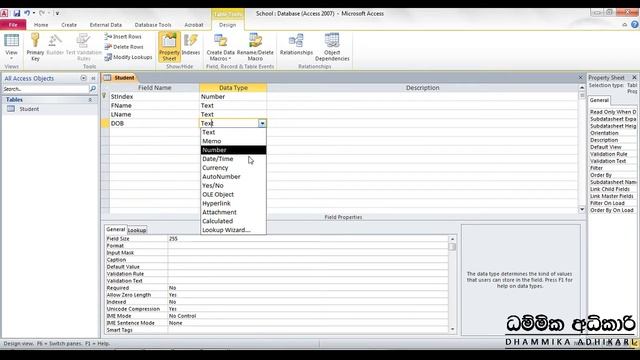640x360 pixels.
Task: Open the Builder tool
Action: 55,45
